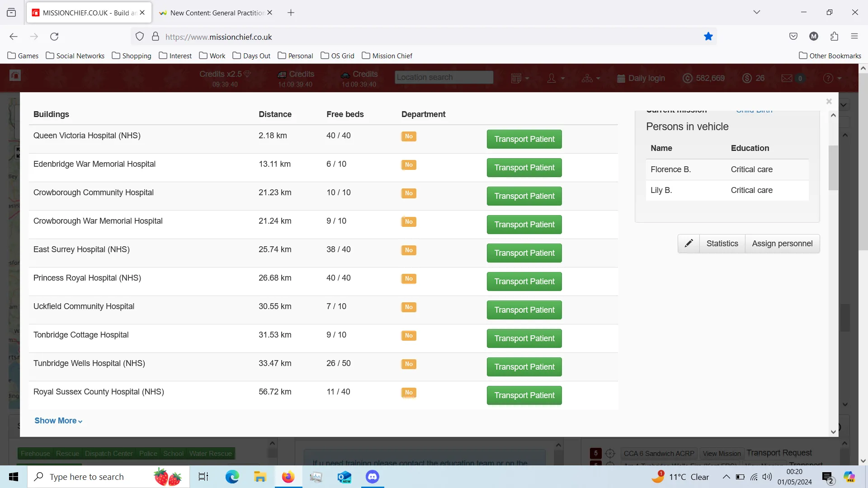
Task: Open the Social Networks bookmarks folder
Action: coord(75,56)
